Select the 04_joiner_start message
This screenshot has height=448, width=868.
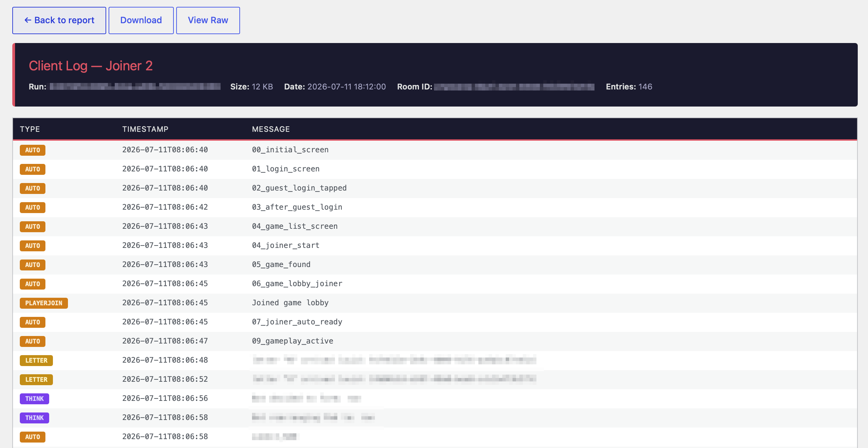(286, 246)
